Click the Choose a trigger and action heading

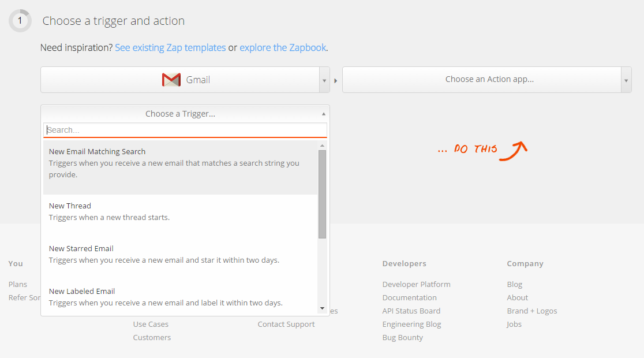pos(113,21)
